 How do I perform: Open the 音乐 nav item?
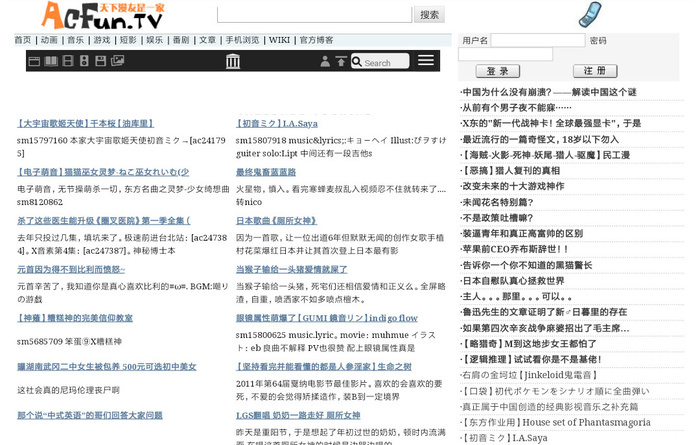click(x=75, y=40)
